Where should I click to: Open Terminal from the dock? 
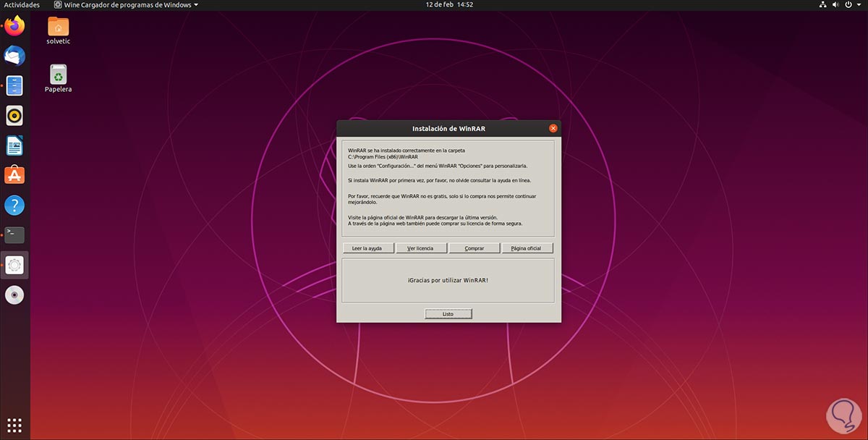[14, 234]
